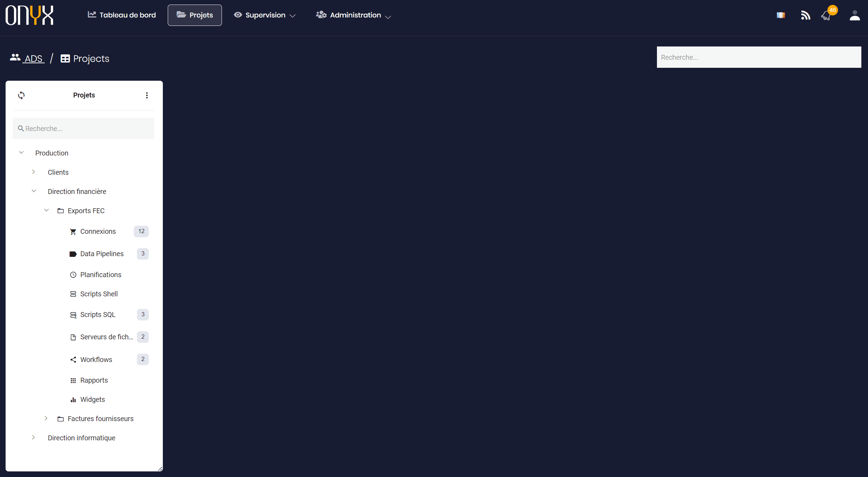Click the ADS group people icon

(x=15, y=57)
